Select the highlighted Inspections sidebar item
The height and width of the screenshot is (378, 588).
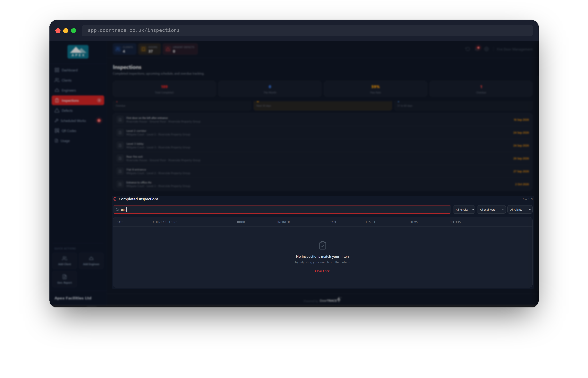click(78, 100)
